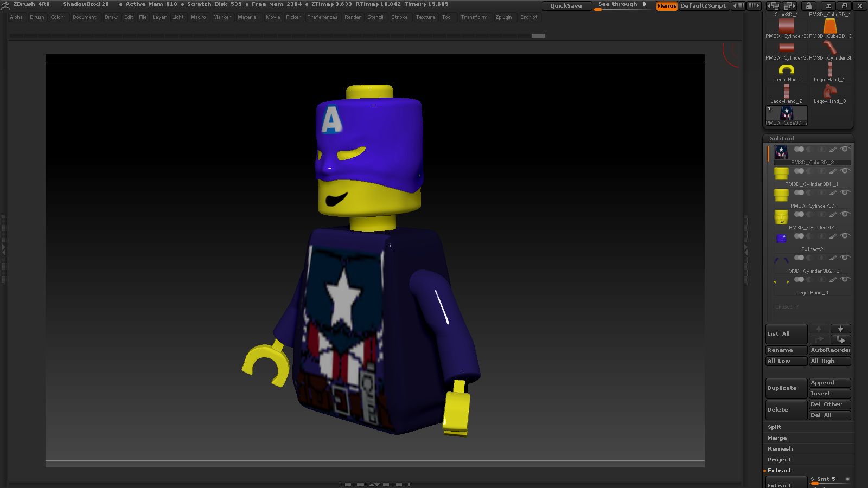Open the Project section
Screen dimensions: 868x488
coord(779,459)
